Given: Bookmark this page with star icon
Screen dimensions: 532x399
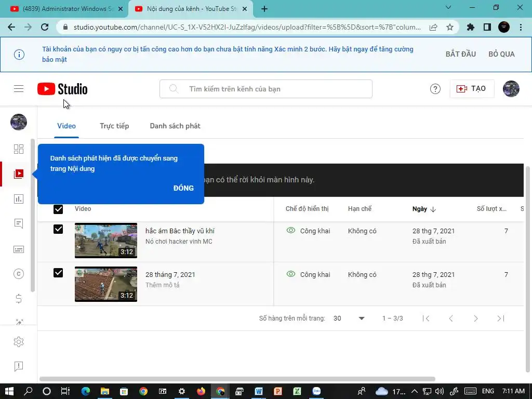Looking at the screenshot, I should (x=450, y=27).
